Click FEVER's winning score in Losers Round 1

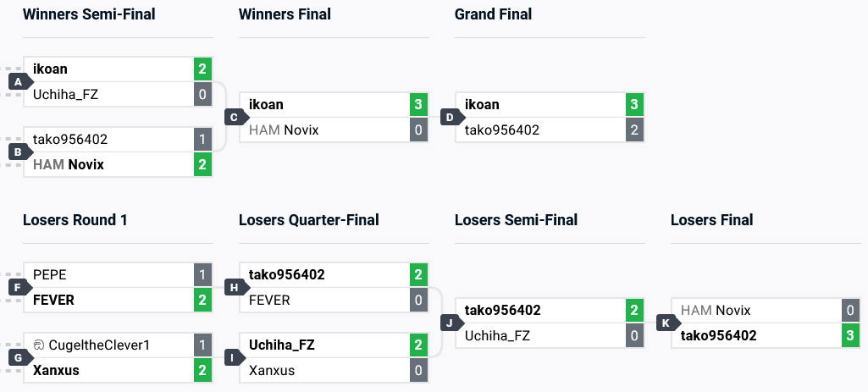202,300
